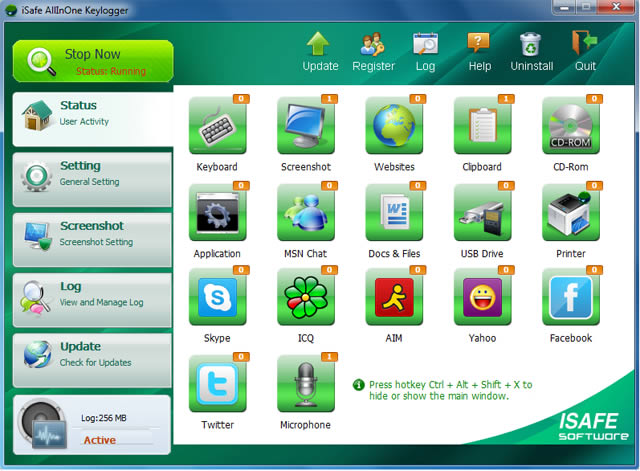The image size is (640, 471).
Task: Open Log from the top toolbar
Action: pos(425,51)
